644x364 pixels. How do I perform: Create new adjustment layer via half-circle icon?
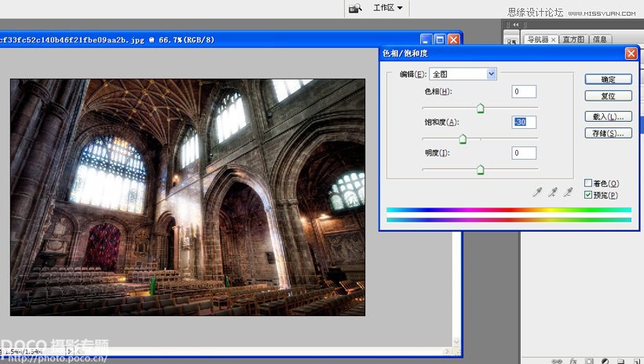pyautogui.click(x=604, y=360)
